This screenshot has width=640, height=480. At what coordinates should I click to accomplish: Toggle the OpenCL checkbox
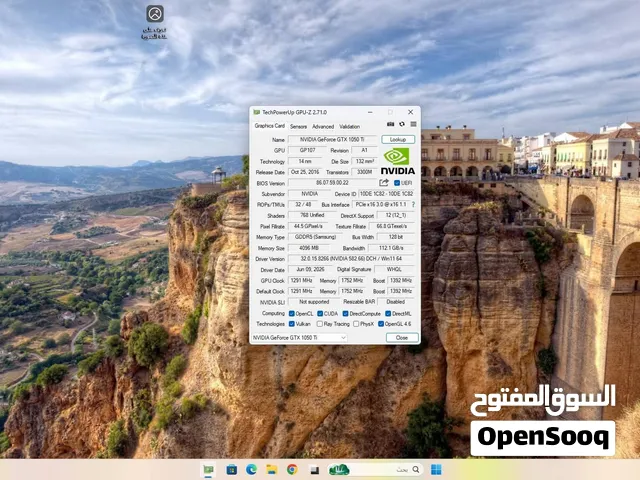click(291, 313)
